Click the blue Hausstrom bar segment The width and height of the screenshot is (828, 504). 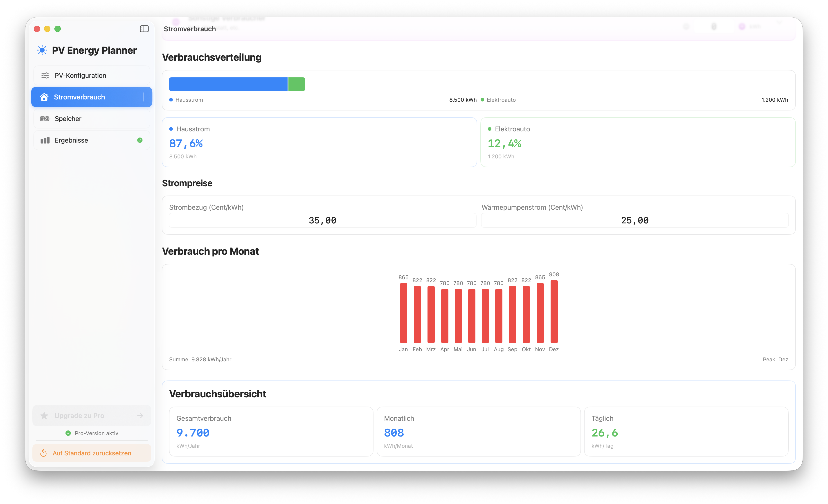point(228,84)
